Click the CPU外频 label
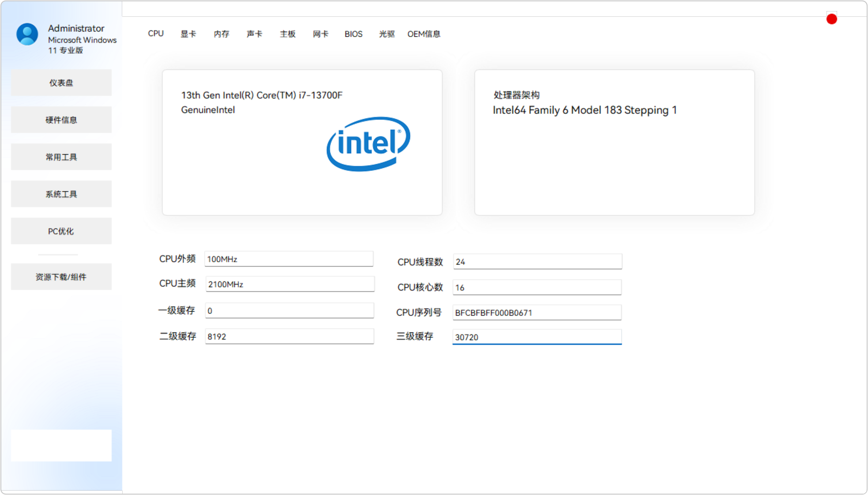The height and width of the screenshot is (495, 868). 177,259
